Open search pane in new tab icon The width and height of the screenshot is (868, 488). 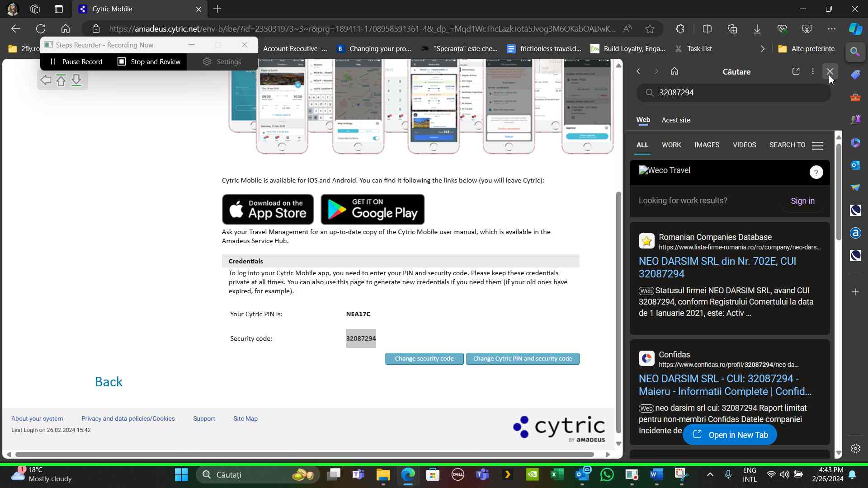point(796,71)
